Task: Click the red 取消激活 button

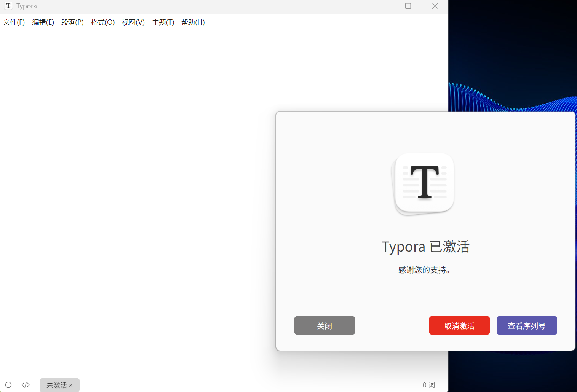Action: tap(459, 325)
